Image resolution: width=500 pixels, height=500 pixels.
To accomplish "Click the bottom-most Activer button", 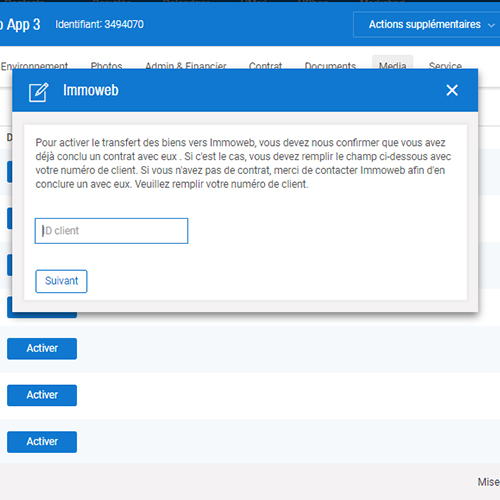I will click(42, 442).
